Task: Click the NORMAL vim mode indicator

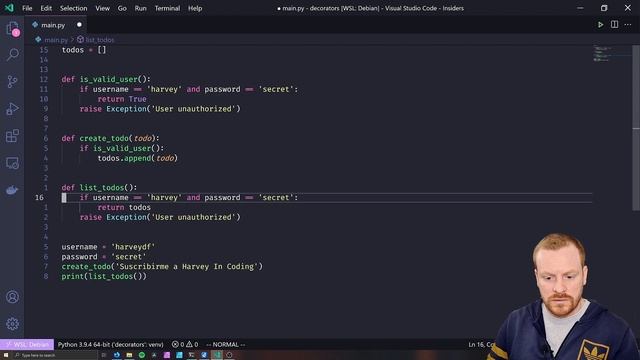Action: (225, 344)
